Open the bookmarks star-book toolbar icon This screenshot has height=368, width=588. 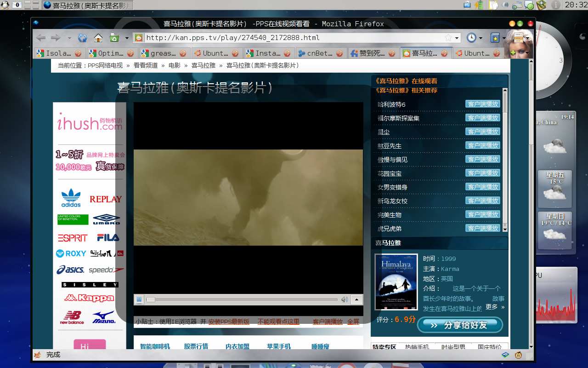[x=495, y=38]
